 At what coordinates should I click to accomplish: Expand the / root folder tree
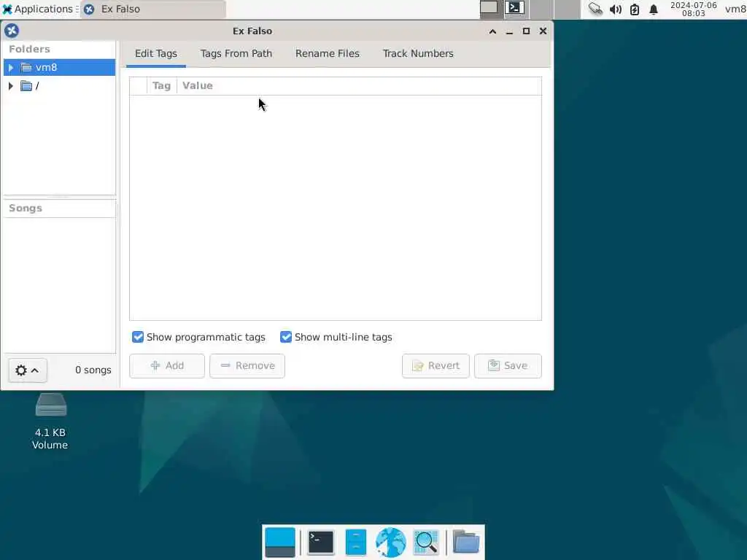[x=11, y=86]
